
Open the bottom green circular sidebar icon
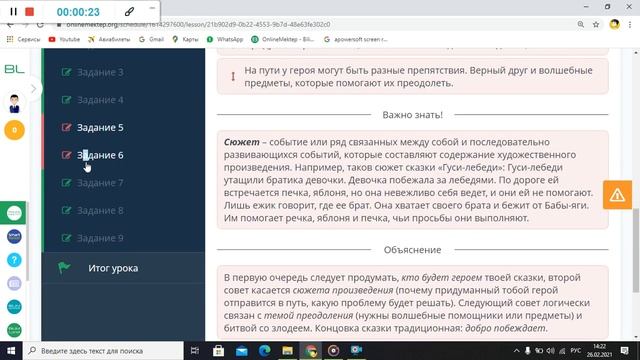tap(14, 330)
